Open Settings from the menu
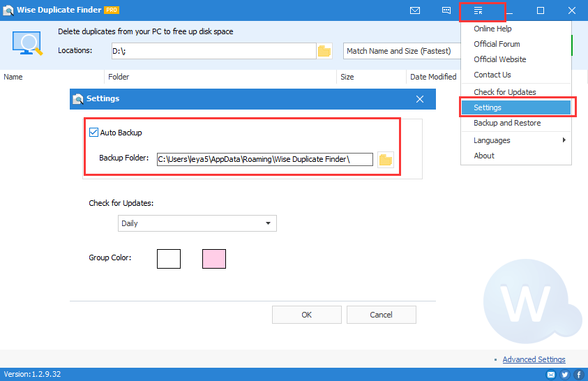Image resolution: width=588 pixels, height=381 pixels. pyautogui.click(x=516, y=107)
